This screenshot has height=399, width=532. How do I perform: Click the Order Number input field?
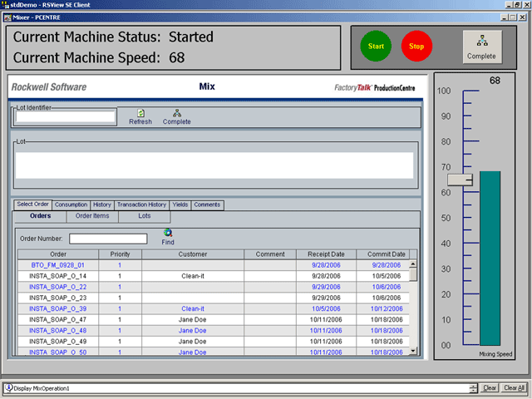[108, 239]
